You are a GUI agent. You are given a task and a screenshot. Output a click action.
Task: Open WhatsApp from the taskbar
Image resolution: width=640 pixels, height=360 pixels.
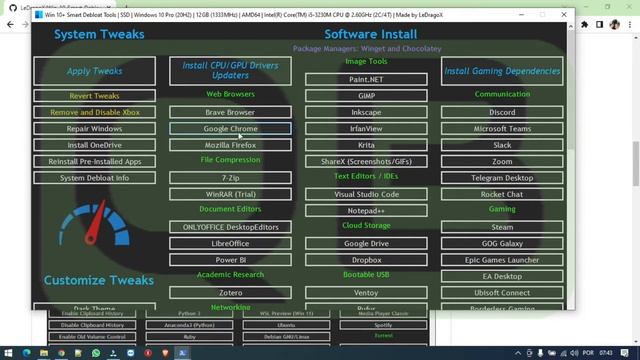click(96, 353)
